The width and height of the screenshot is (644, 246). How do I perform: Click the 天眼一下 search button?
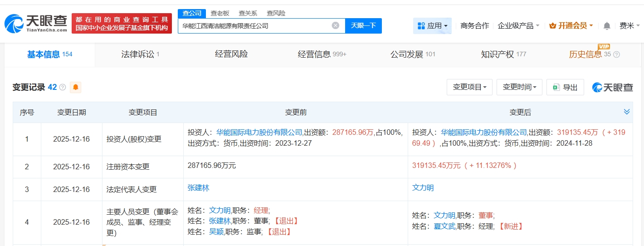[363, 25]
